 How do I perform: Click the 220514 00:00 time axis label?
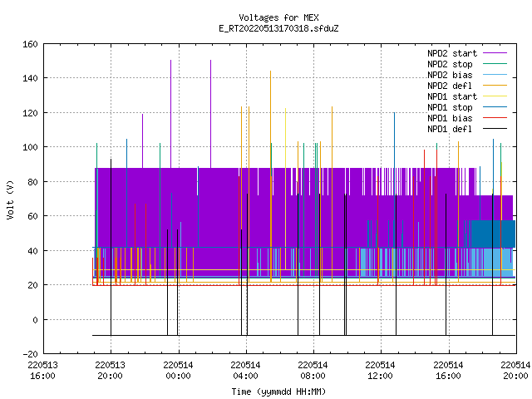[178, 371]
